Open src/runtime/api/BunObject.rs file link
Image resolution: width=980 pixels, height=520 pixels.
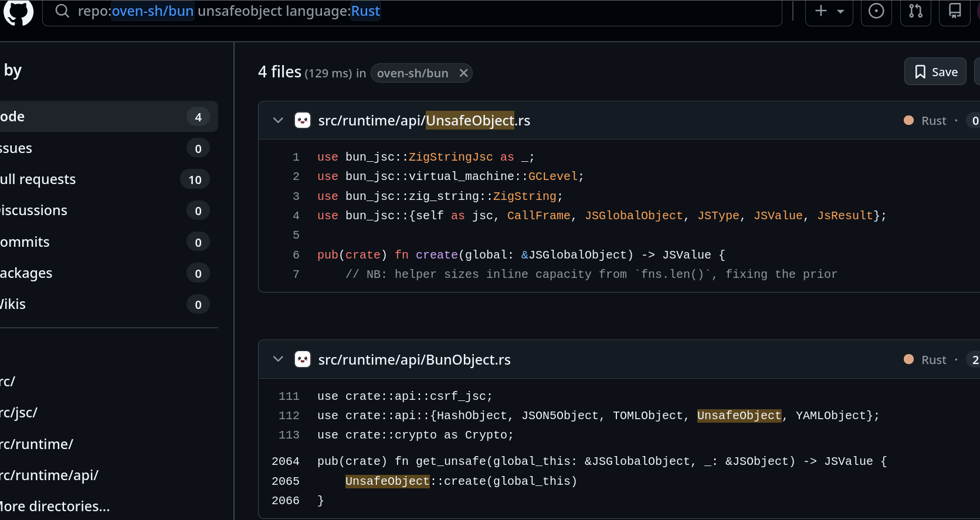414,359
